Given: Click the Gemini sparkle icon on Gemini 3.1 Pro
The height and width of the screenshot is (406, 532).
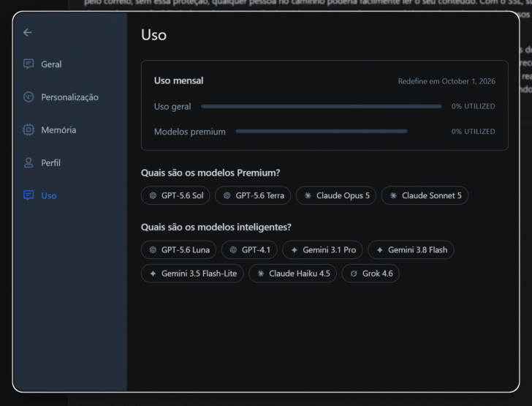Looking at the screenshot, I should pos(294,249).
